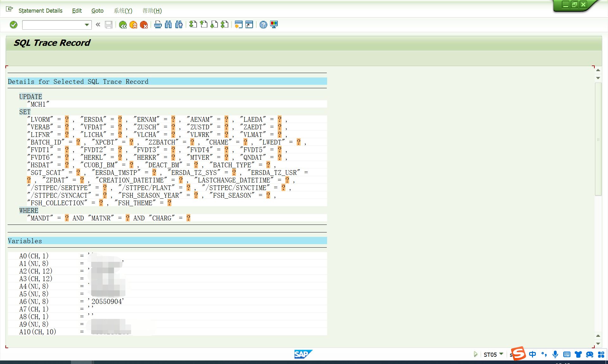
Task: Click the orange placeholder after "LVORM"
Action: coord(66,120)
